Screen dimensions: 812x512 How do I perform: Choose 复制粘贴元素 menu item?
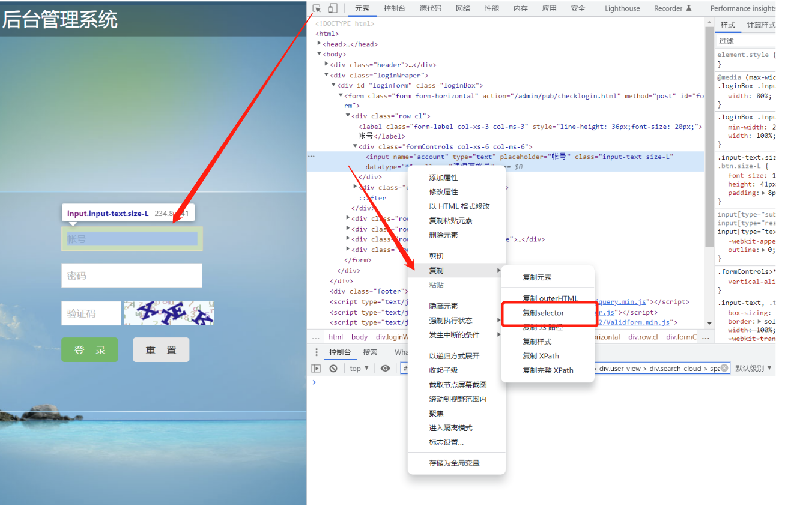click(456, 221)
